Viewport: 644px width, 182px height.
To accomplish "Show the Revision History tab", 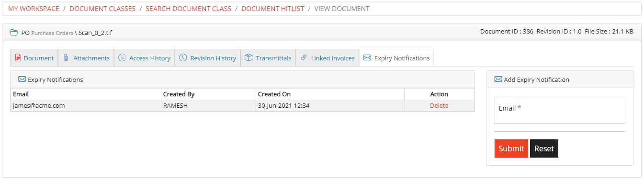I will (x=208, y=58).
